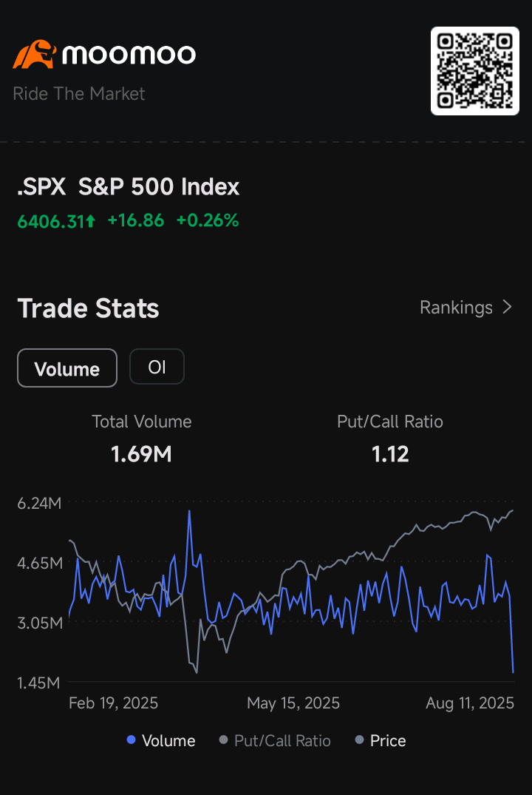Toggle the Price legend dot

click(359, 740)
